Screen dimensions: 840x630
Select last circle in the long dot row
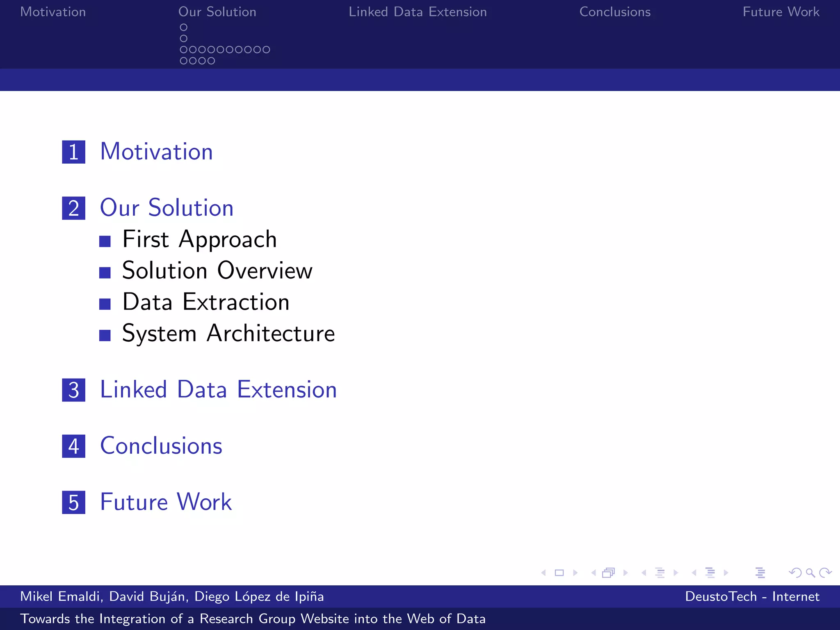click(x=266, y=50)
